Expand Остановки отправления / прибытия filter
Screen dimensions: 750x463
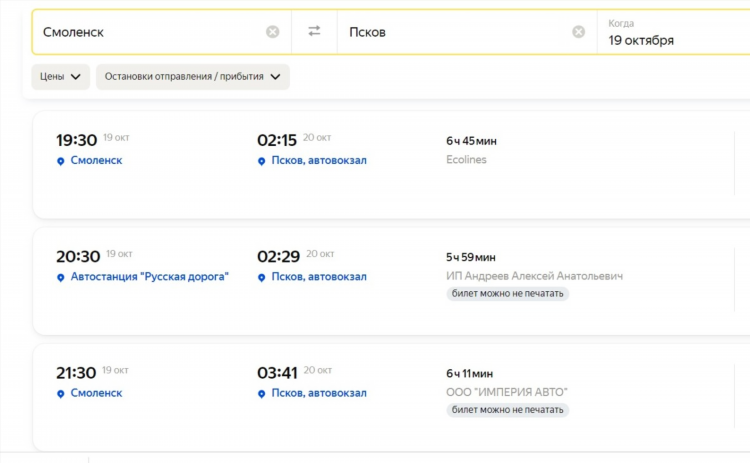pos(193,77)
